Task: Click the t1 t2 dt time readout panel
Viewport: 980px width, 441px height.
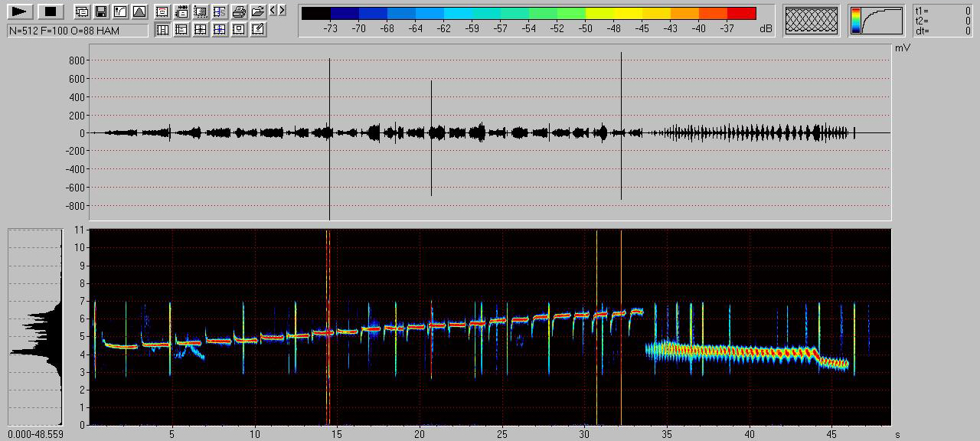Action: pos(943,21)
